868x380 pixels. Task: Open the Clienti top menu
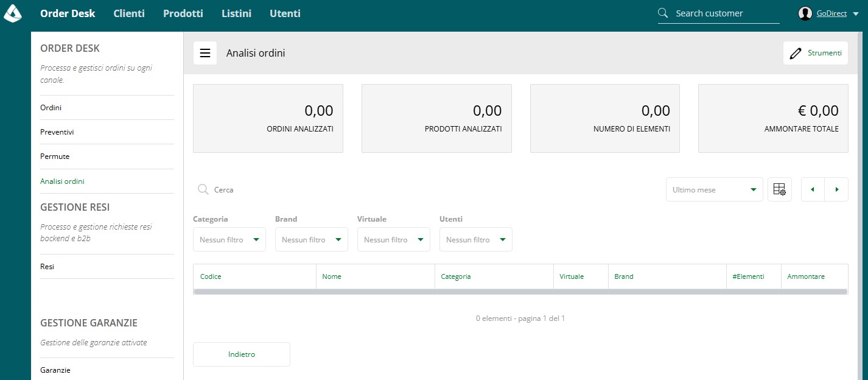click(129, 13)
